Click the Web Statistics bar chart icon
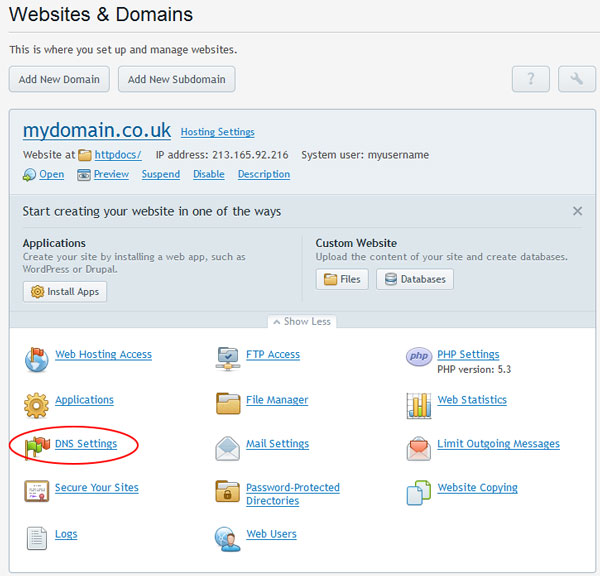 419,406
